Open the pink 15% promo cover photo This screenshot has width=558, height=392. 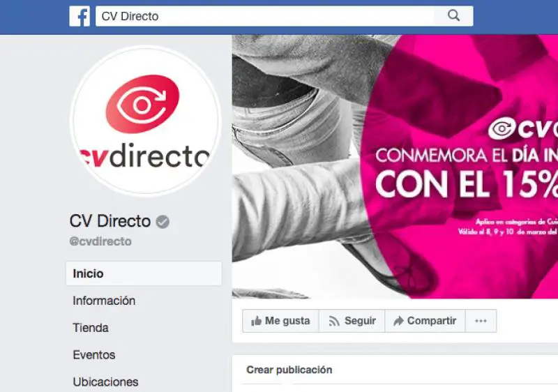395,167
